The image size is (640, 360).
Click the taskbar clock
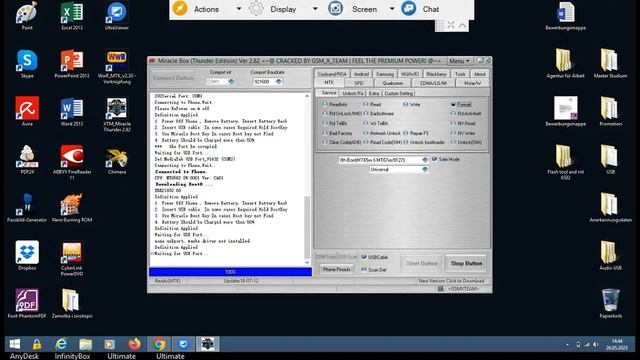coord(617,344)
